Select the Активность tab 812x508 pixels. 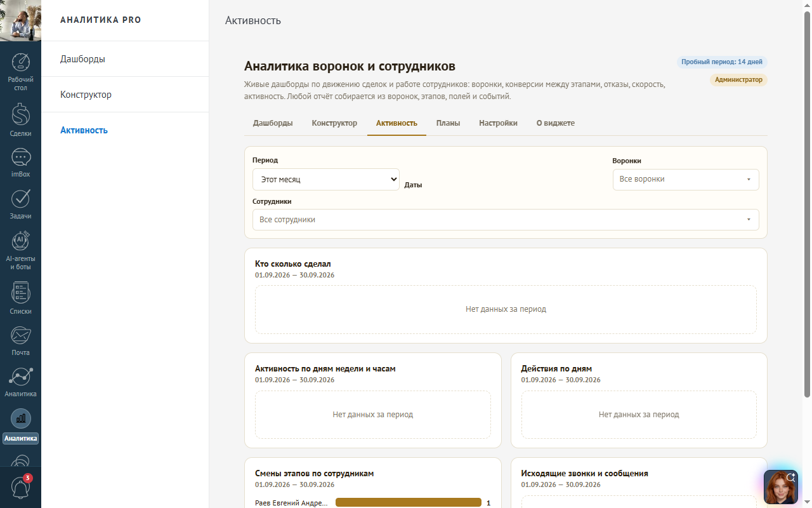tap(396, 123)
